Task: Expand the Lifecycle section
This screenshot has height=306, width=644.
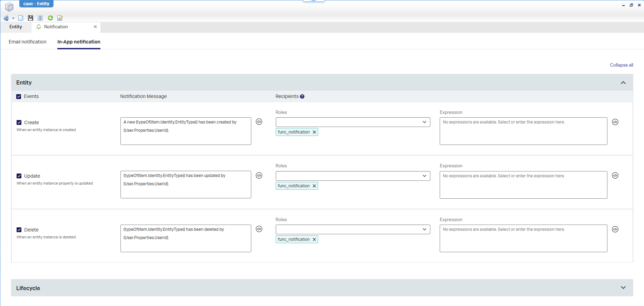Action: [x=623, y=288]
